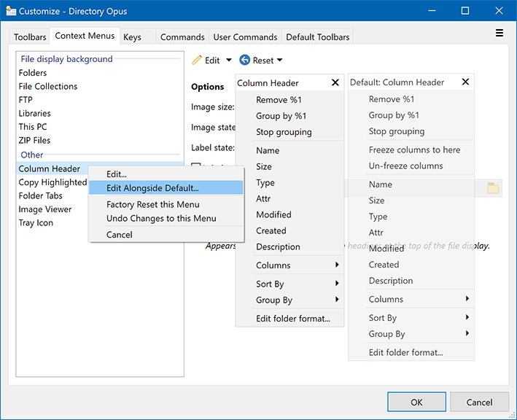Select Undo Changes to this Menu
This screenshot has height=420, width=517.
pos(166,218)
